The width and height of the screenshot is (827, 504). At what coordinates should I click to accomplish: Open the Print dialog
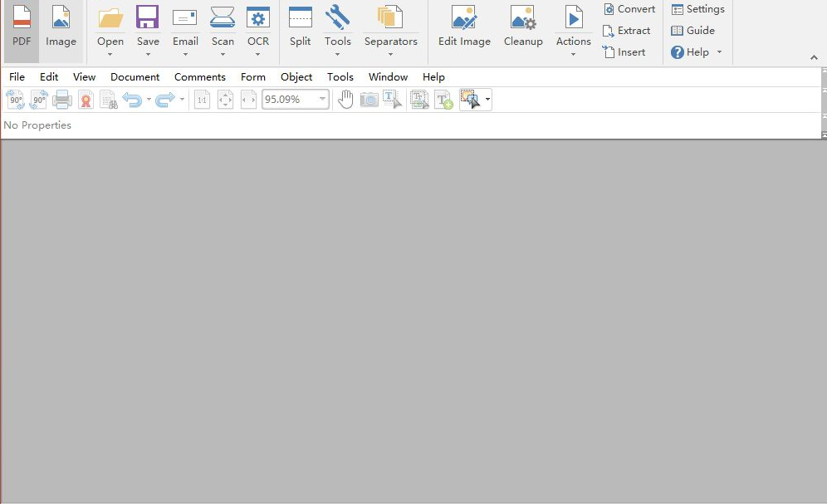point(61,99)
